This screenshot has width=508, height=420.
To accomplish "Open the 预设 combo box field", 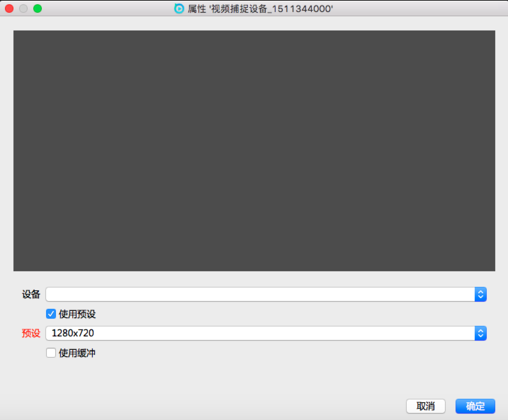I will (259, 333).
